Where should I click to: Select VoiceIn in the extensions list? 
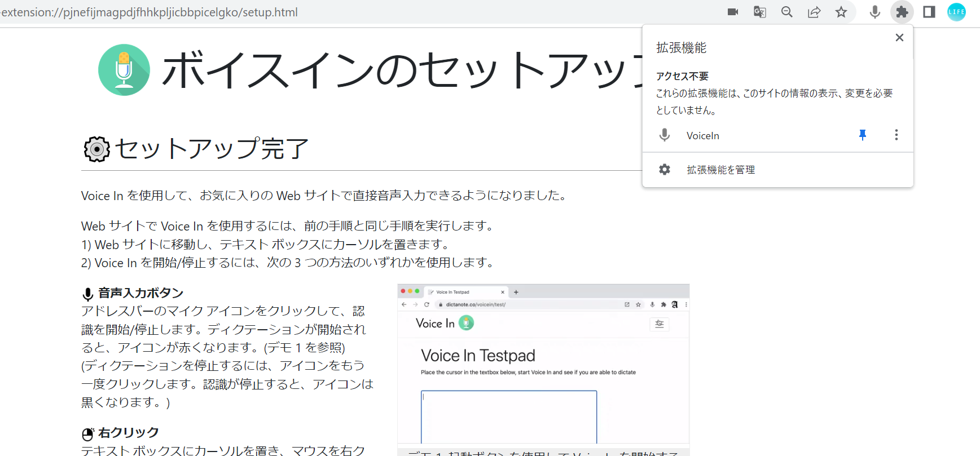click(750, 135)
